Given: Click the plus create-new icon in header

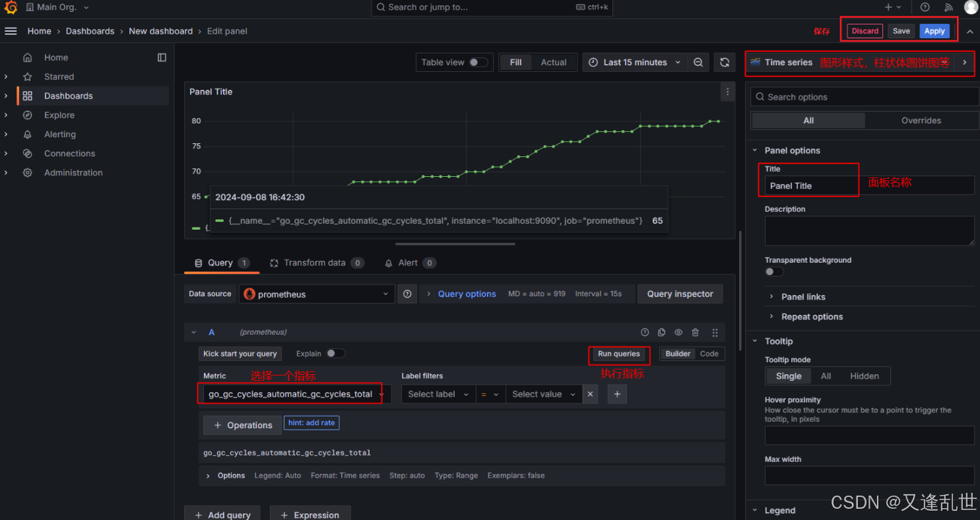Looking at the screenshot, I should click(x=888, y=7).
